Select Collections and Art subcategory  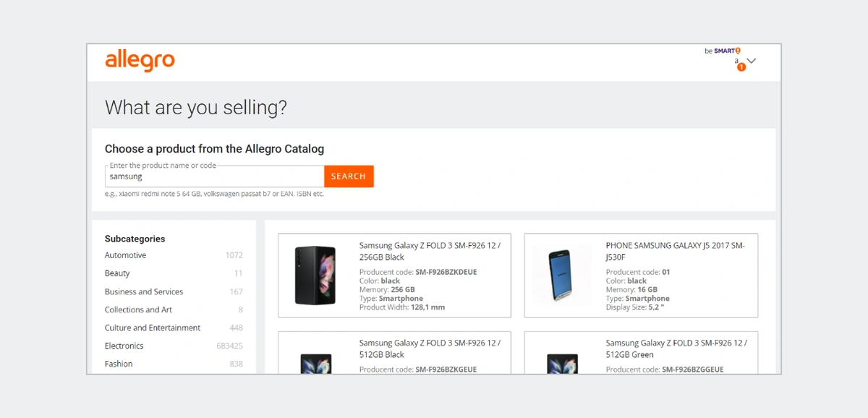point(138,310)
